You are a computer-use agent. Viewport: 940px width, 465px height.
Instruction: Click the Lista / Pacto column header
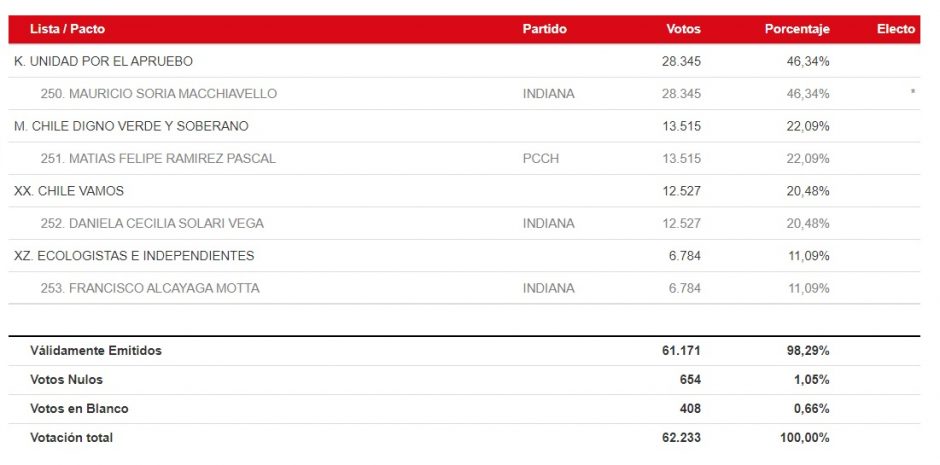click(67, 29)
